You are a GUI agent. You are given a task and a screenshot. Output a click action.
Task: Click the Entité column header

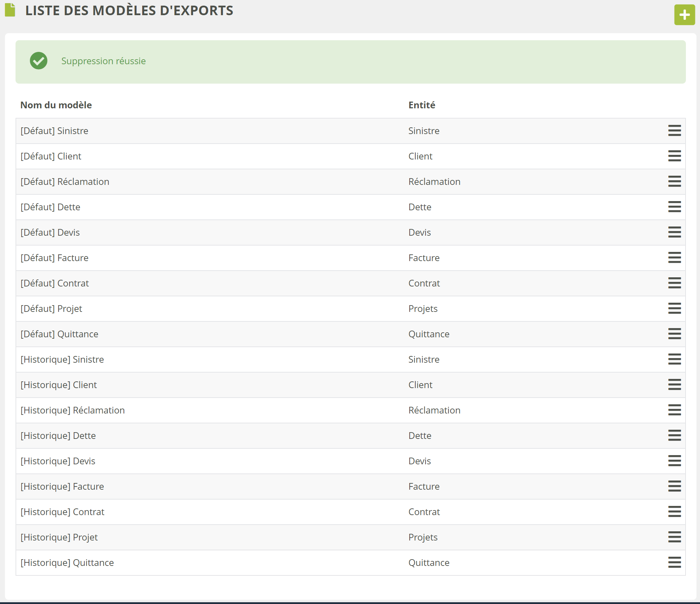[422, 105]
